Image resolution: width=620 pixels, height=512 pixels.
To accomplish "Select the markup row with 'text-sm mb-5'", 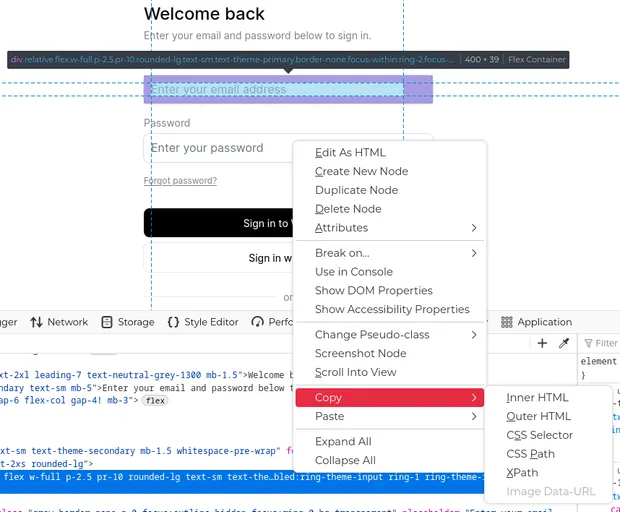I will [146, 388].
